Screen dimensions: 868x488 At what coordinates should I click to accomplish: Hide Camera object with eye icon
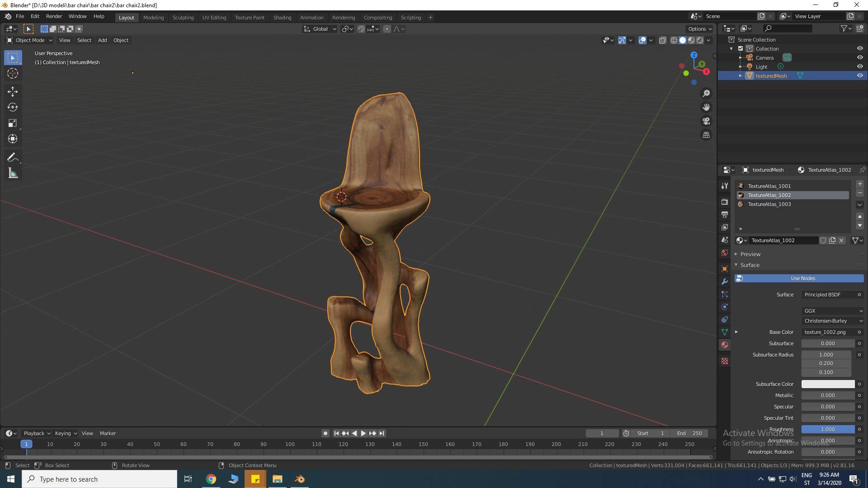click(x=860, y=57)
